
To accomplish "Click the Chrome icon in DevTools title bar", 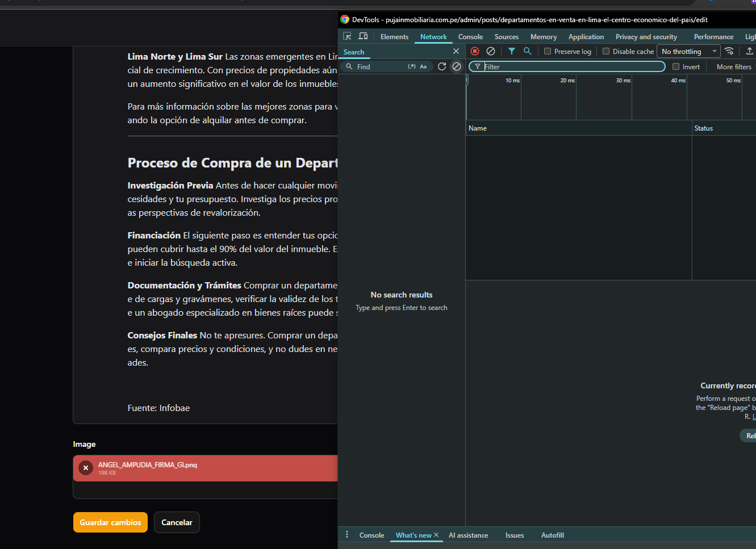I will (x=345, y=19).
